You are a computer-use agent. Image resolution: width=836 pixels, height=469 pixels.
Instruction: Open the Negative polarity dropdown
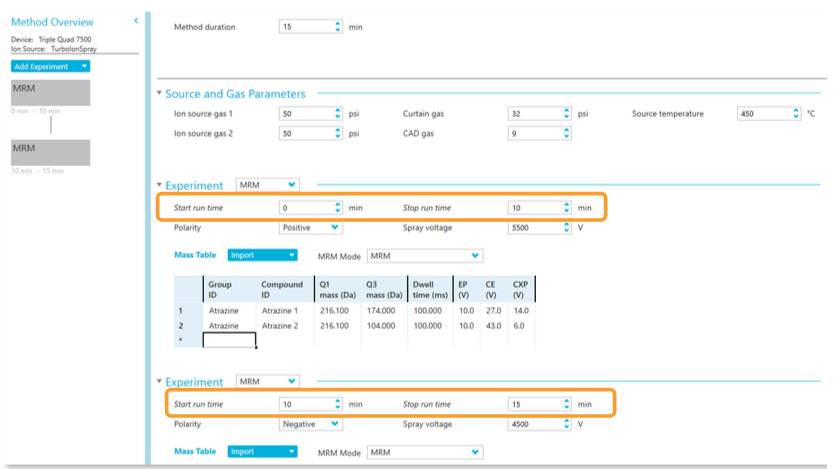pyautogui.click(x=310, y=423)
